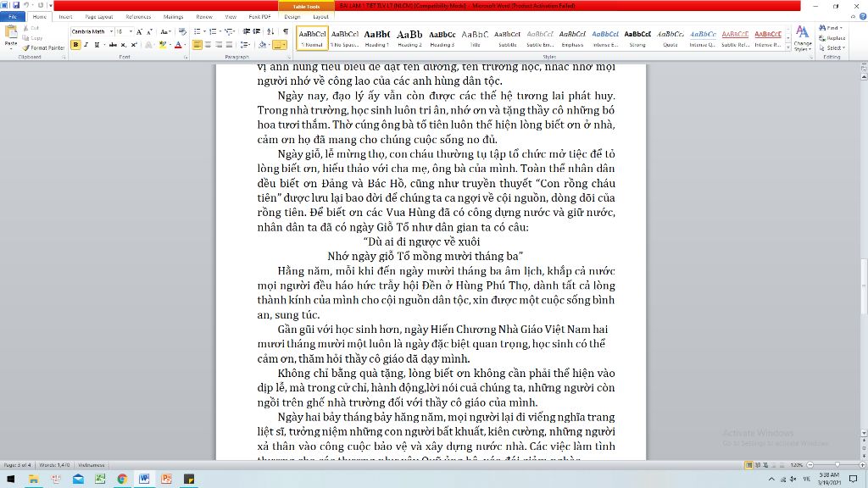The image size is (868, 488).
Task: Click the Numbering list icon
Action: click(x=213, y=32)
